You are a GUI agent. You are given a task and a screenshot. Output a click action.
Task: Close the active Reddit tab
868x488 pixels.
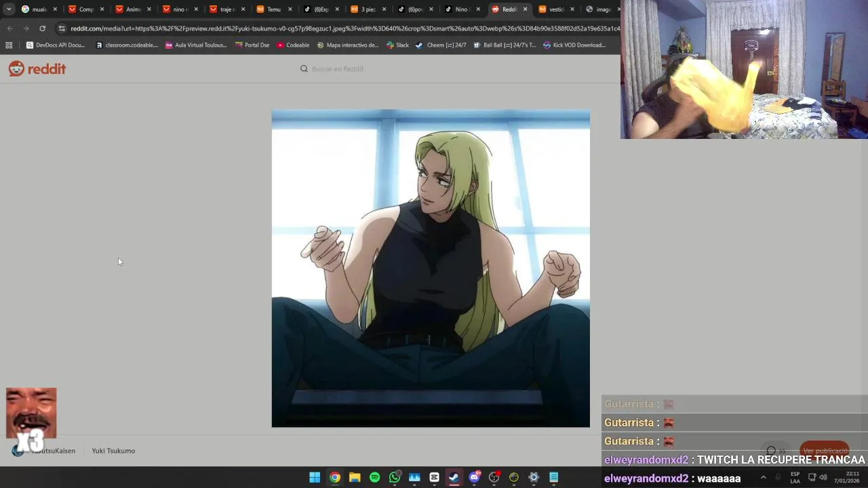pos(525,9)
